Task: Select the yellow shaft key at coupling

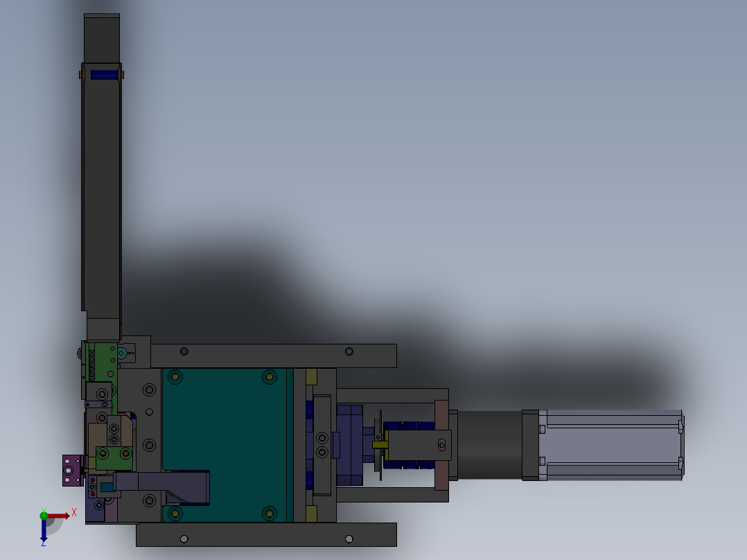Action: 380,445
